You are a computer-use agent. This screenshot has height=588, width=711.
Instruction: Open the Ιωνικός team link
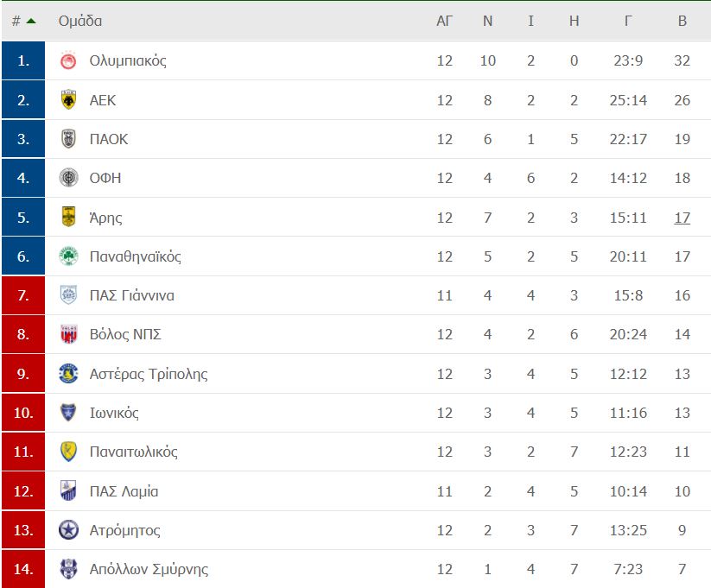(x=114, y=413)
